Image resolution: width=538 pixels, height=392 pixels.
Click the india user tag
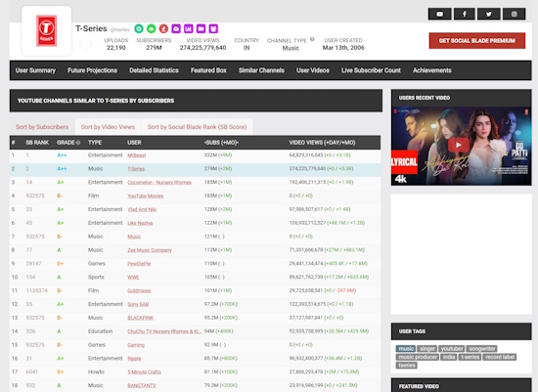(449, 357)
